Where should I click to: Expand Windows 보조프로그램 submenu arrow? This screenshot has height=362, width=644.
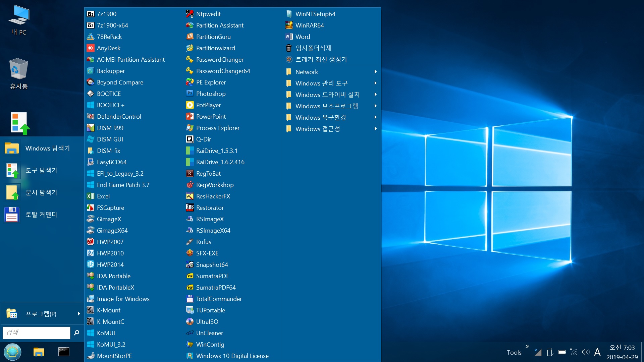(x=375, y=106)
